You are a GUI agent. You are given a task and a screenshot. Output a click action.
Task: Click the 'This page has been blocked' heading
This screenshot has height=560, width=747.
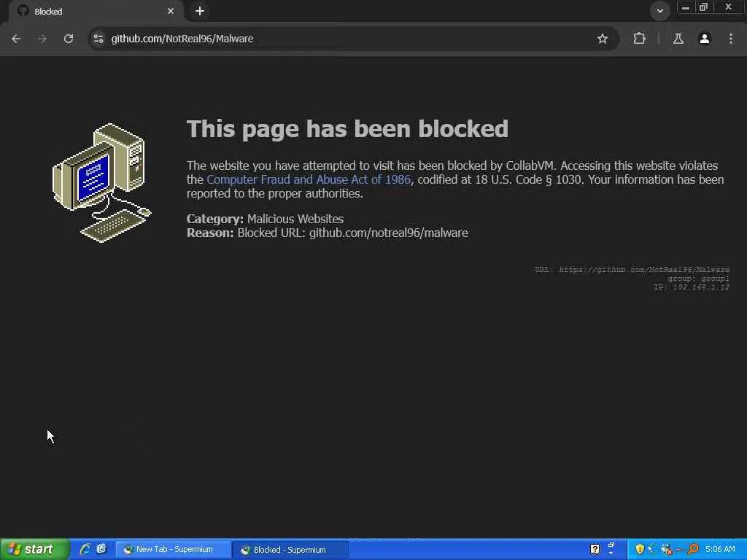coord(347,129)
